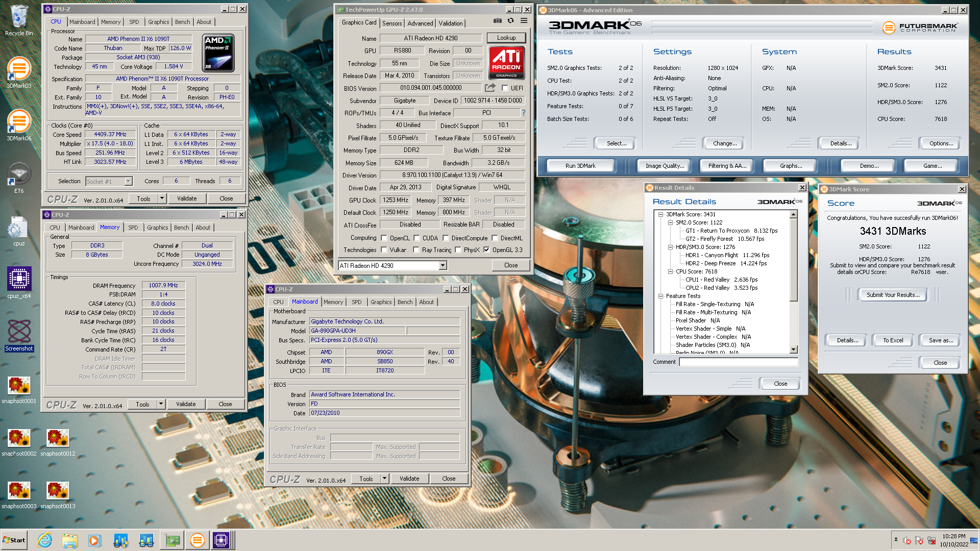Open Graphics tab in Memory CPU-Z window
This screenshot has height=551, width=980.
point(157,228)
